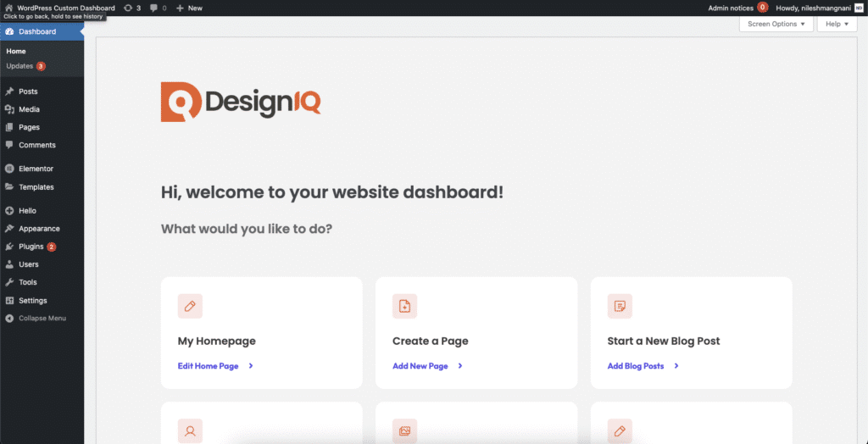This screenshot has height=444, width=868.
Task: Click the home icon in admin bar
Action: [x=8, y=8]
